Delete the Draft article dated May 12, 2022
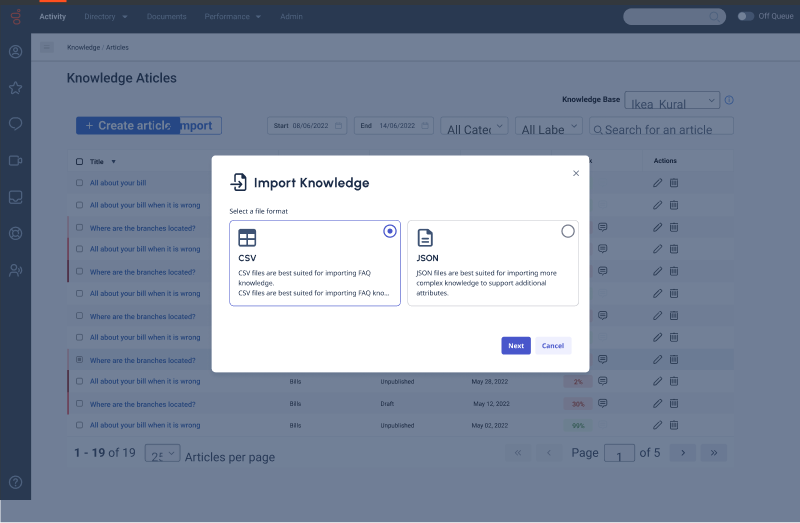This screenshot has width=800, height=523. click(x=674, y=404)
